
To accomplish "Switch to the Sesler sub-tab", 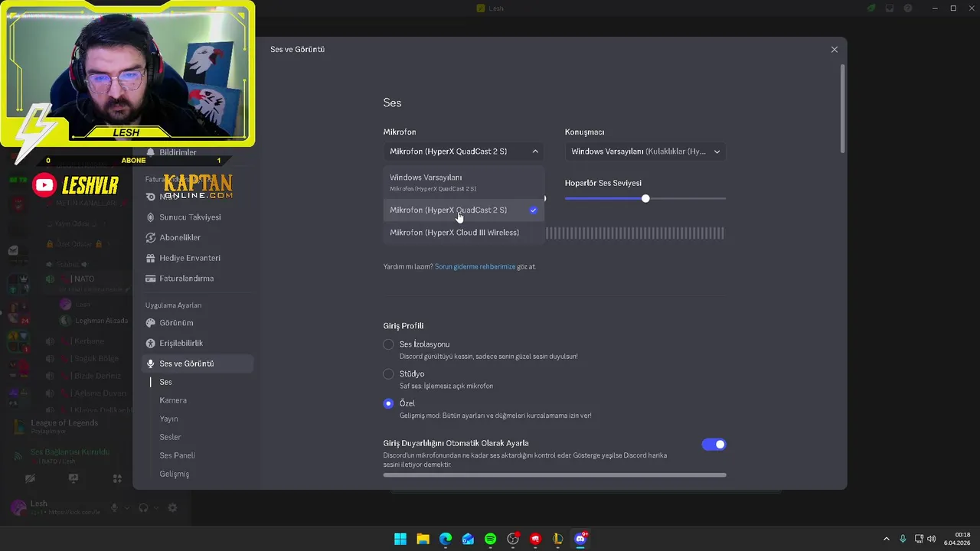I will (x=170, y=437).
